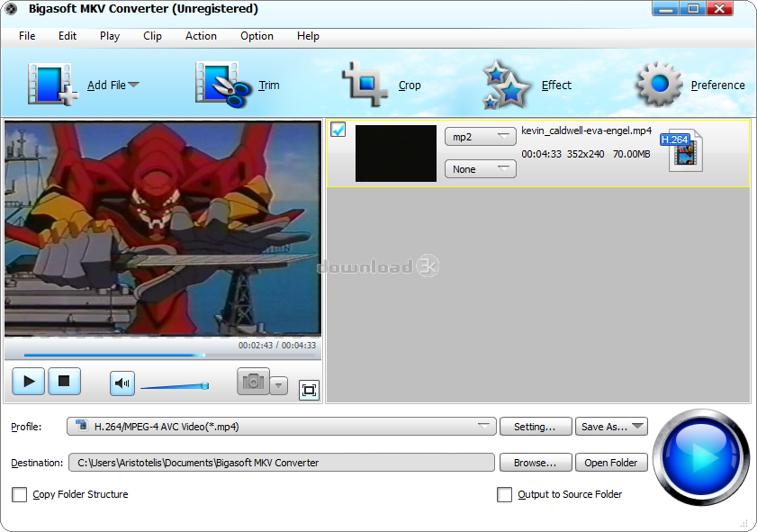
Task: Click the volume slider handle
Action: [x=205, y=386]
